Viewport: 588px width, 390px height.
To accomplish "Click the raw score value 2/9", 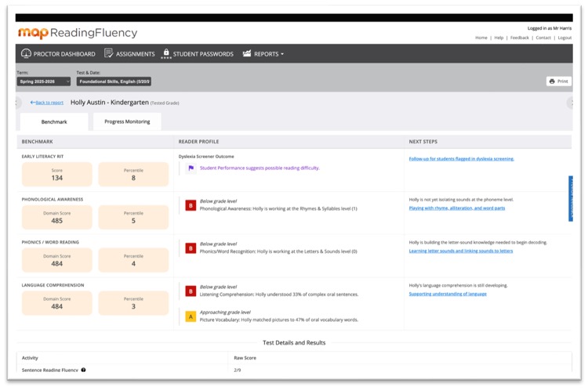I will 238,370.
